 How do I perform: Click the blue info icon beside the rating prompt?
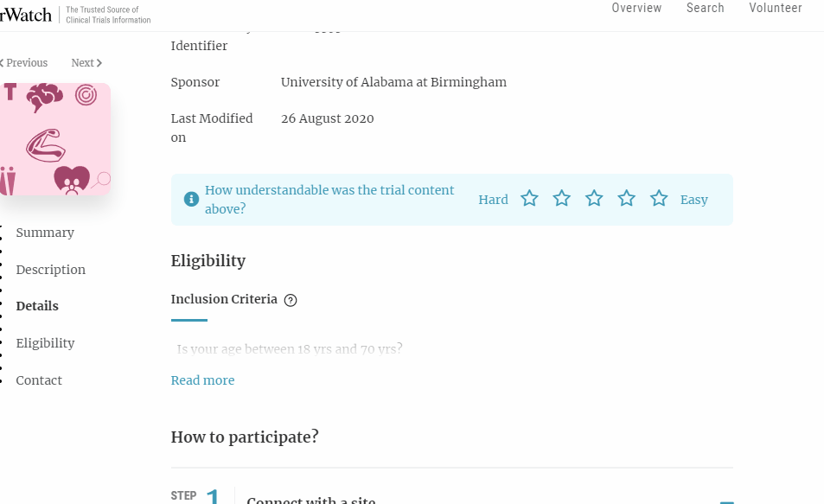pyautogui.click(x=191, y=198)
